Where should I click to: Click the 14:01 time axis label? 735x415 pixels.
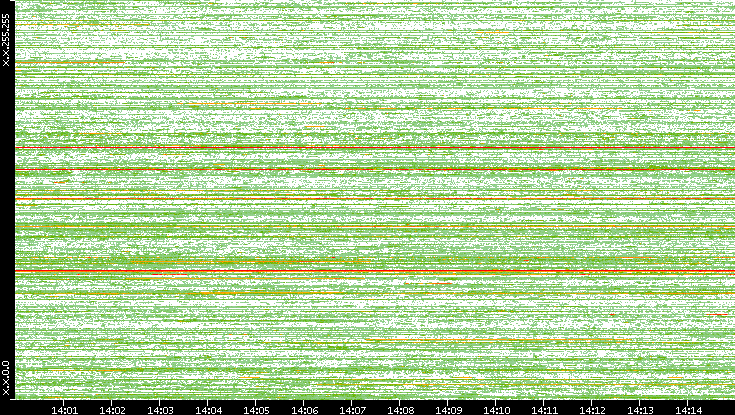click(64, 411)
